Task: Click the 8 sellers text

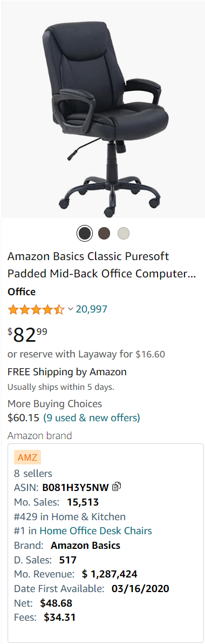Action: 33,473
